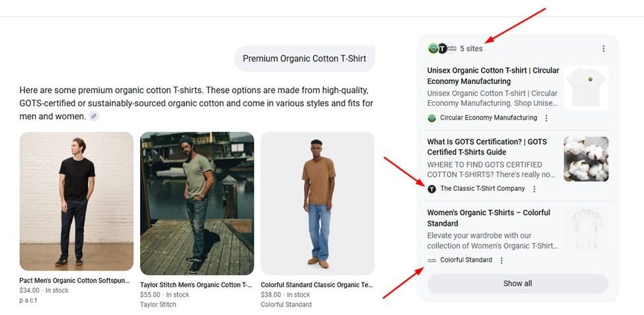Open options for The Classic T-Shirt Company

[x=534, y=189]
